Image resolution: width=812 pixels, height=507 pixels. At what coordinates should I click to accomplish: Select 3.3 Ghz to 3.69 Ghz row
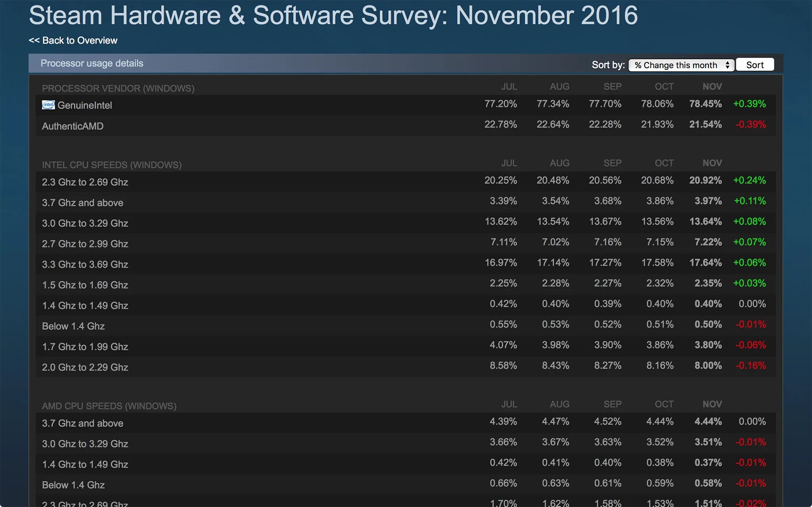(x=406, y=264)
